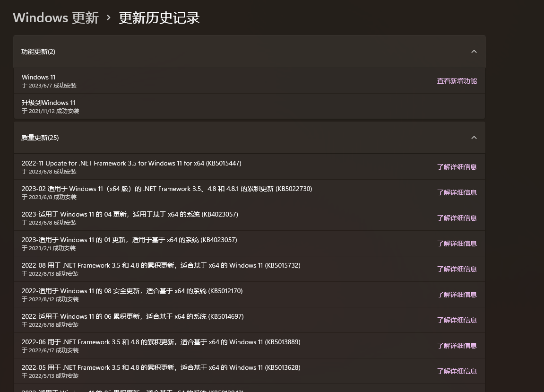Image resolution: width=544 pixels, height=392 pixels.
Task: Select the 功能更新(2) header label
Action: 38,52
